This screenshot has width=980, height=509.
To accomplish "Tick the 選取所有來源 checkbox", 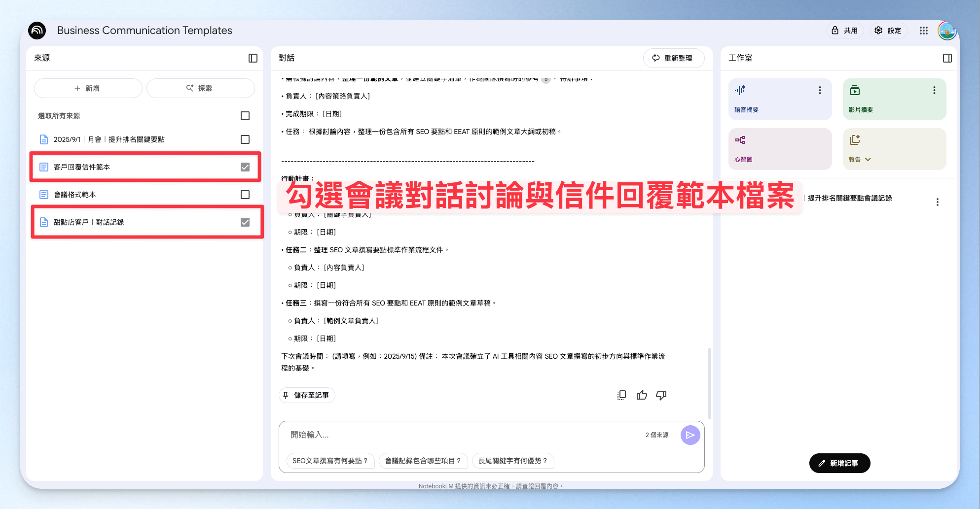I will click(245, 116).
